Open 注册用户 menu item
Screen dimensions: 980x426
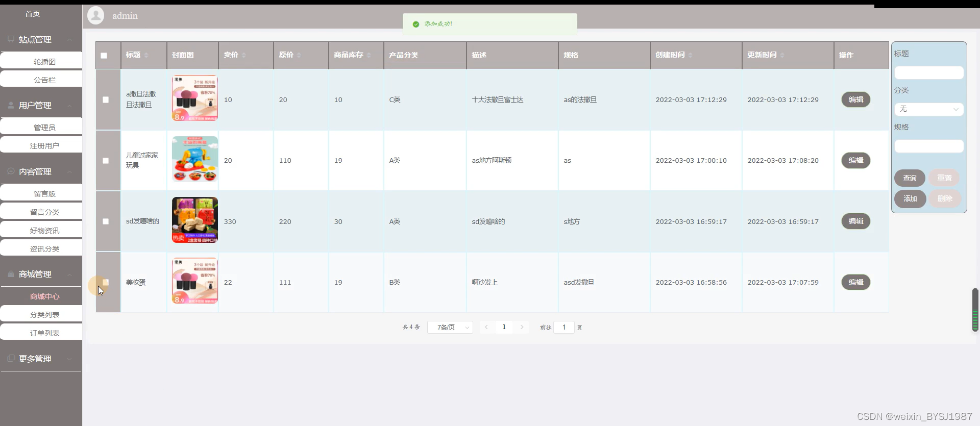(41, 145)
